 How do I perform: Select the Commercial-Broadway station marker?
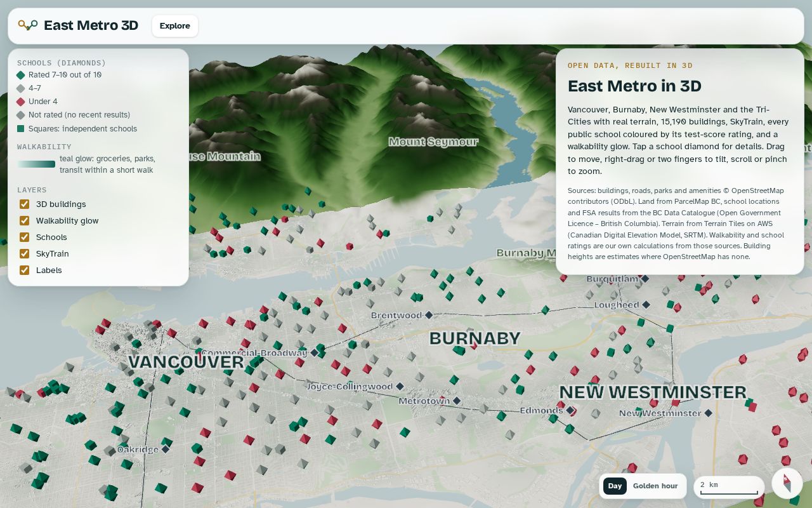313,352
